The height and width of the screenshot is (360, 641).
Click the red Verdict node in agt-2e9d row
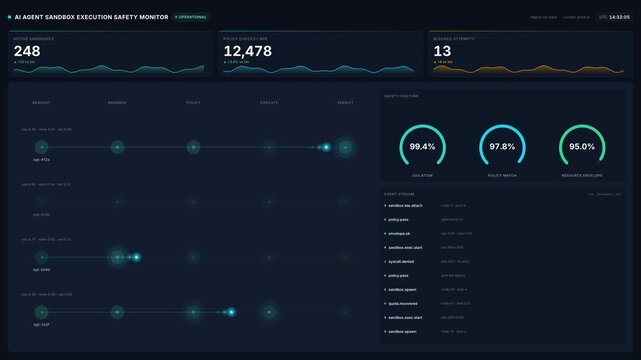point(345,257)
